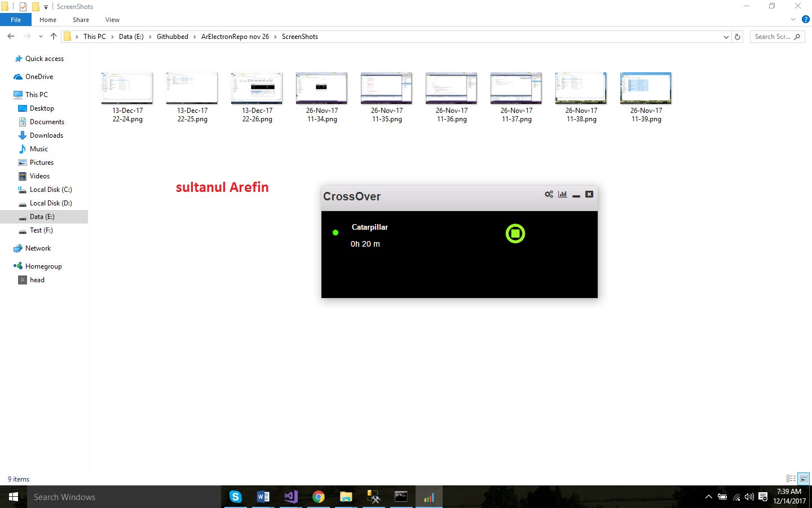Viewport: 812px width, 508px height.
Task: Open the File menu
Action: click(x=16, y=20)
